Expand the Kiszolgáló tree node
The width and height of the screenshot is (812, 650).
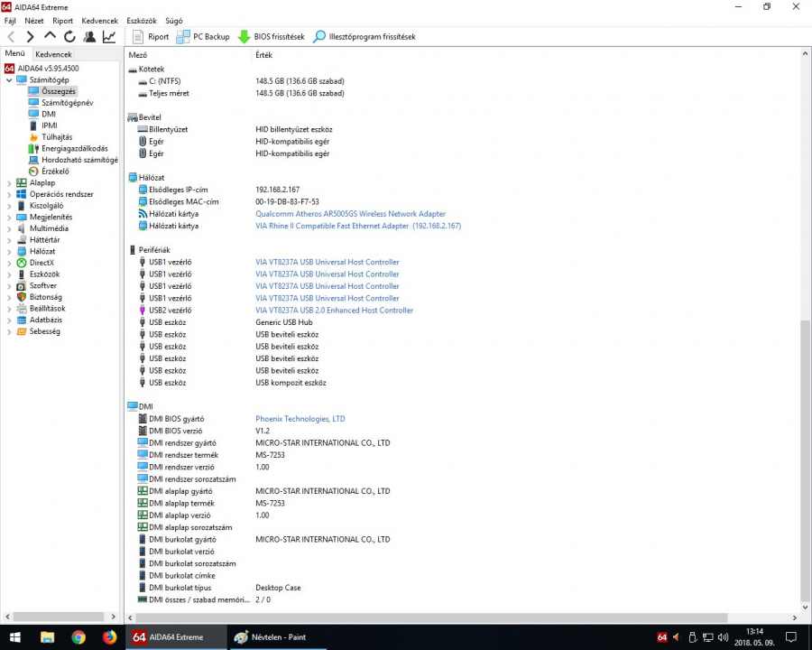coord(9,206)
